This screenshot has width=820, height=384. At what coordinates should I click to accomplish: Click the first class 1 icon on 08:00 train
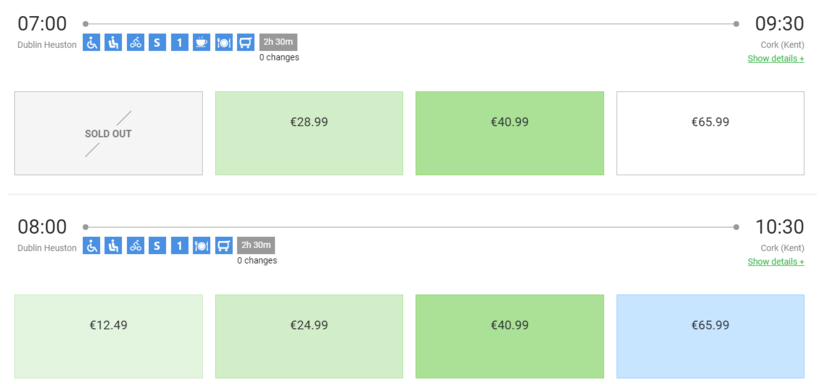(x=179, y=245)
